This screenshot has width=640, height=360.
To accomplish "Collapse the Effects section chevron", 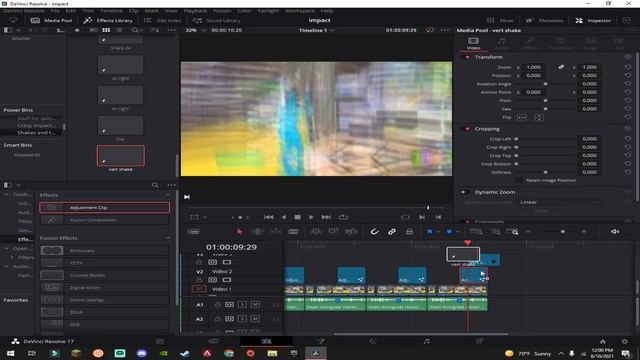I will point(168,195).
